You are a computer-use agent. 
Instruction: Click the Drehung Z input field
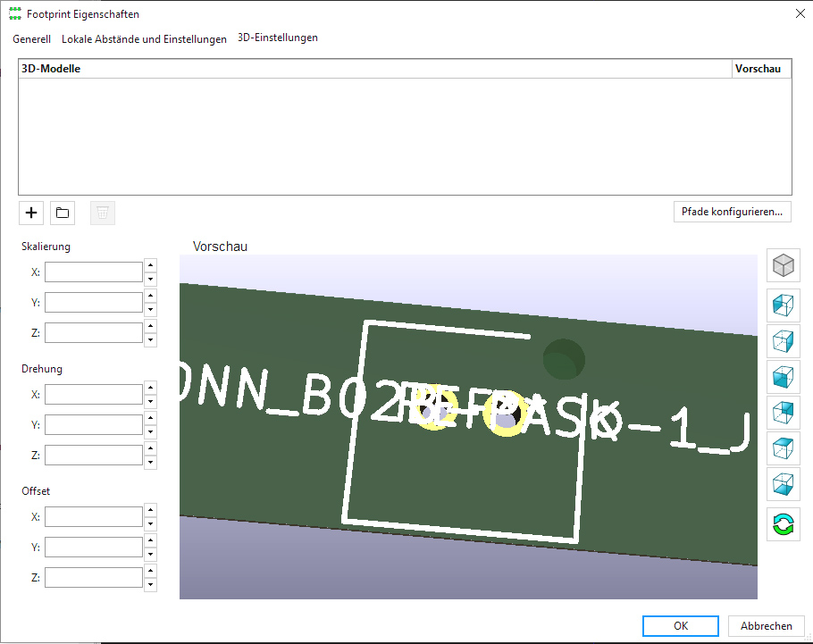[93, 456]
